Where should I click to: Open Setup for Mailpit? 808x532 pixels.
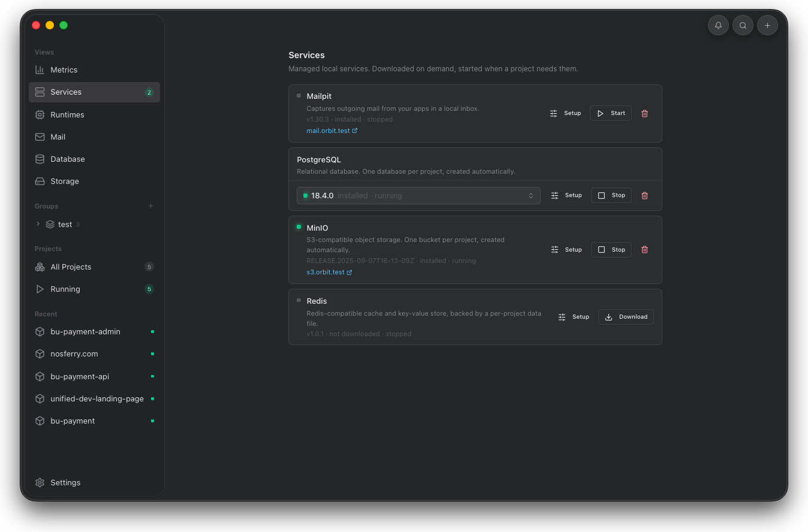click(x=566, y=113)
